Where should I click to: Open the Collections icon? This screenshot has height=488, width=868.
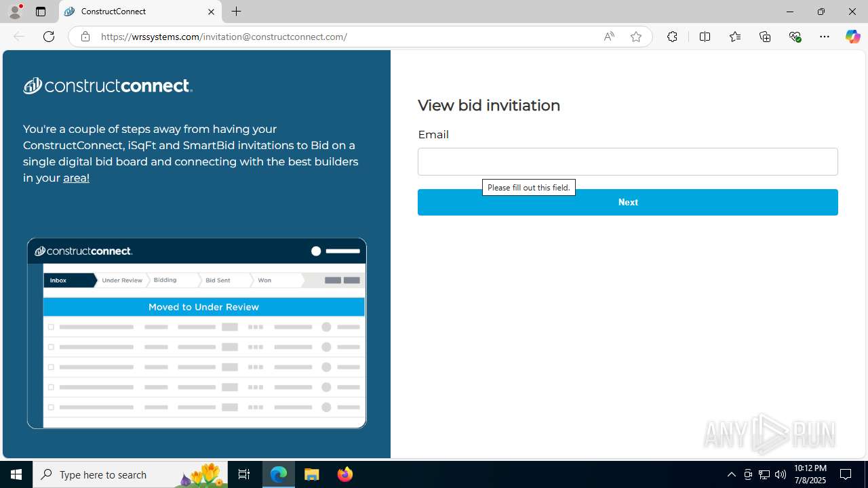click(765, 37)
